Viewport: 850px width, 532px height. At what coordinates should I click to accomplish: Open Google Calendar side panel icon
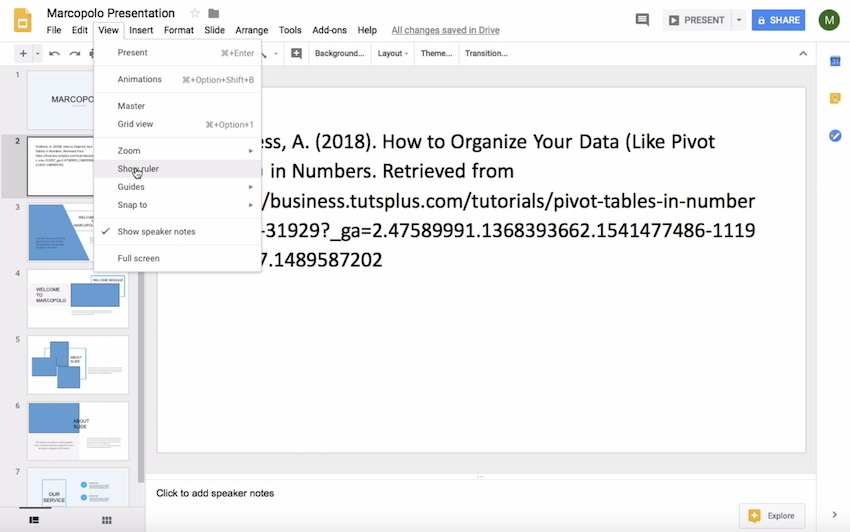coord(834,62)
